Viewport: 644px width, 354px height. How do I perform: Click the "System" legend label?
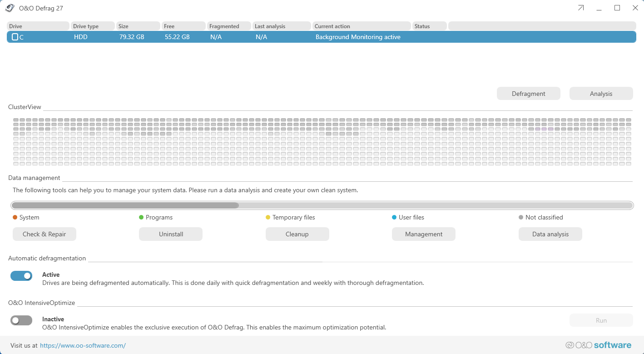pos(30,217)
